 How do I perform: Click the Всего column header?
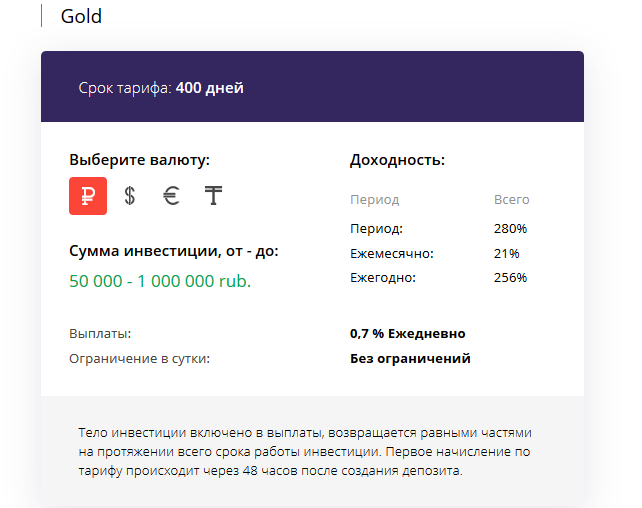click(511, 199)
